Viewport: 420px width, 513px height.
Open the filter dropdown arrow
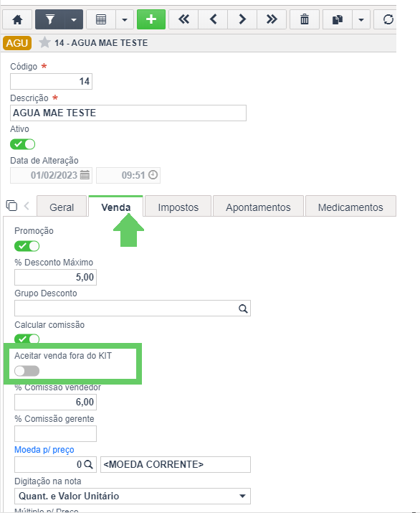pos(74,19)
